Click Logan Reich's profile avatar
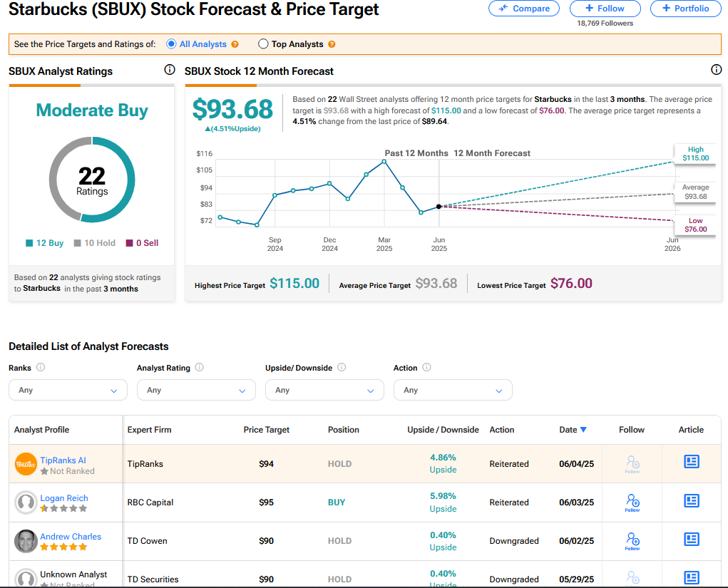Image resolution: width=728 pixels, height=588 pixels. pyautogui.click(x=26, y=502)
